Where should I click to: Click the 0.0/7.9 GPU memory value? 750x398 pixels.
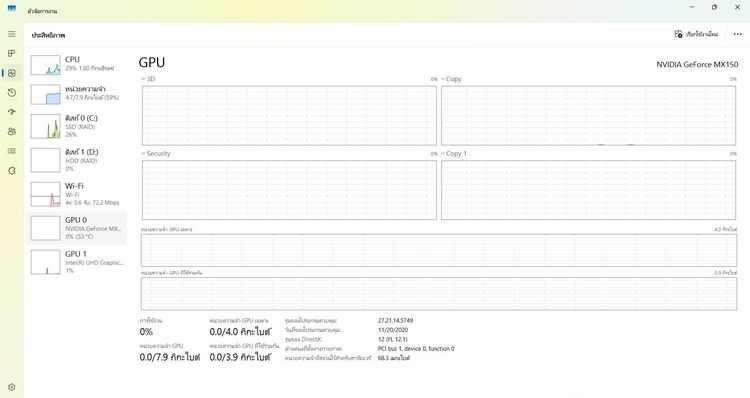click(170, 357)
